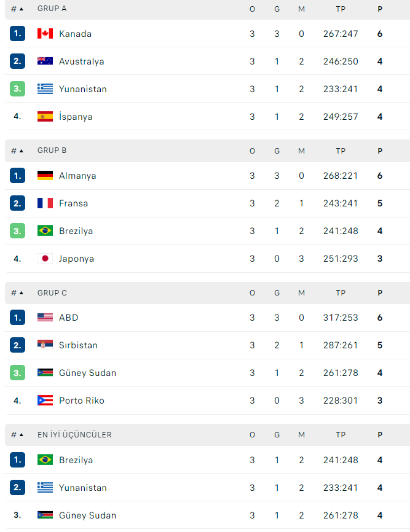Click the Serbia flag next to Sırbistan

tap(45, 345)
